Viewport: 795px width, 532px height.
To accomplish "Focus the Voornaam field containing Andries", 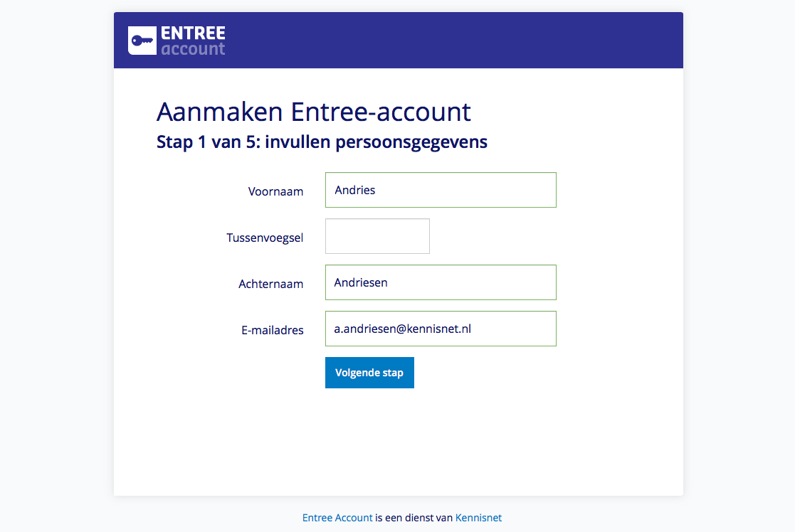I will click(x=441, y=190).
